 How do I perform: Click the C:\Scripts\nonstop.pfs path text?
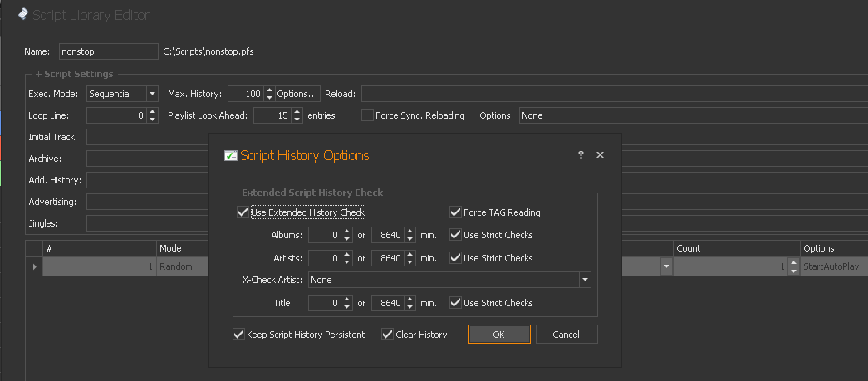[208, 51]
